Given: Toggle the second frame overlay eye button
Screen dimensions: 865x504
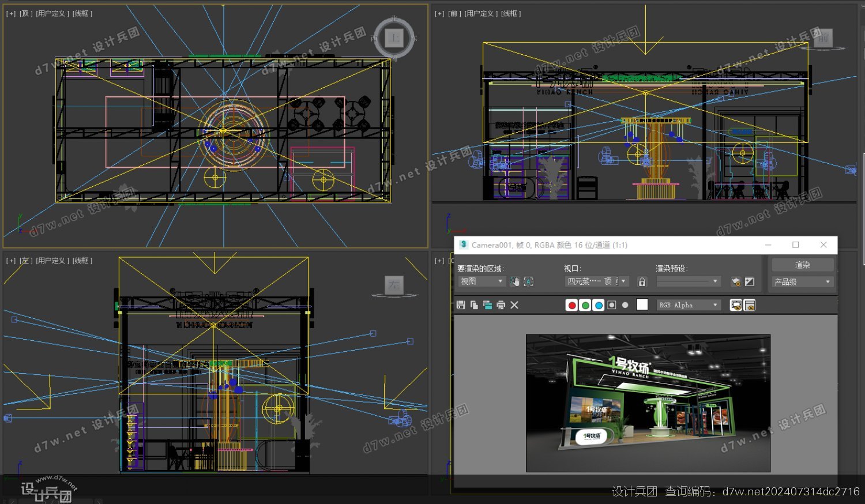Looking at the screenshot, I should click(750, 305).
